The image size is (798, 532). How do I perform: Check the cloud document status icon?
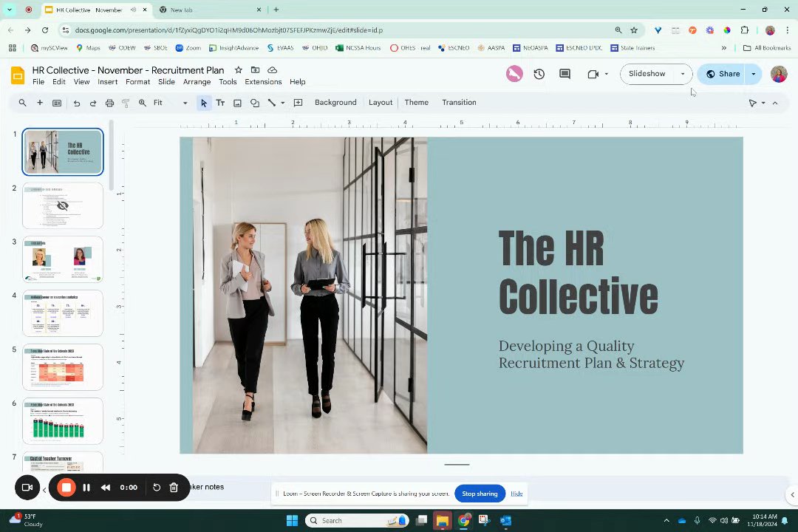272,69
